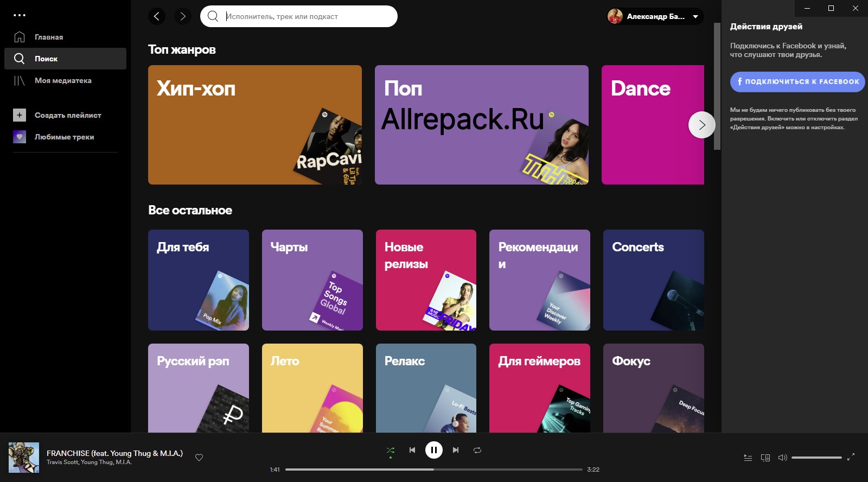Image resolution: width=868 pixels, height=482 pixels.
Task: Open the Релакс category tile
Action: tap(426, 388)
